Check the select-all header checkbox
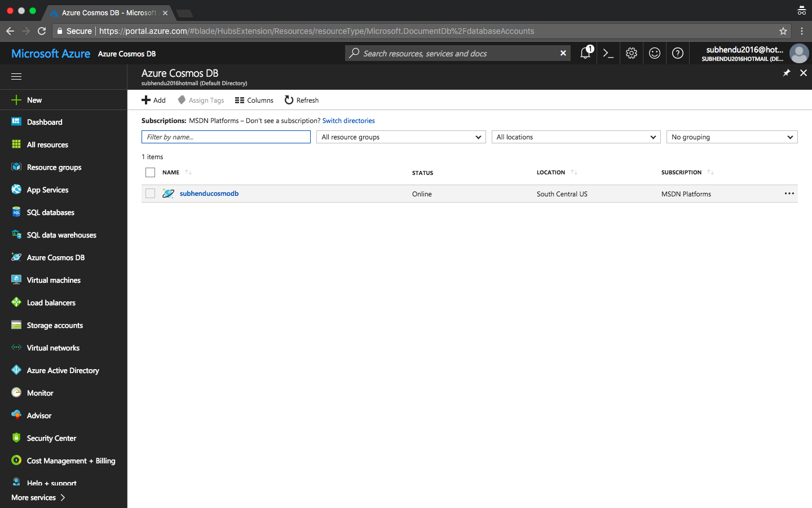This screenshot has height=508, width=812. point(150,173)
